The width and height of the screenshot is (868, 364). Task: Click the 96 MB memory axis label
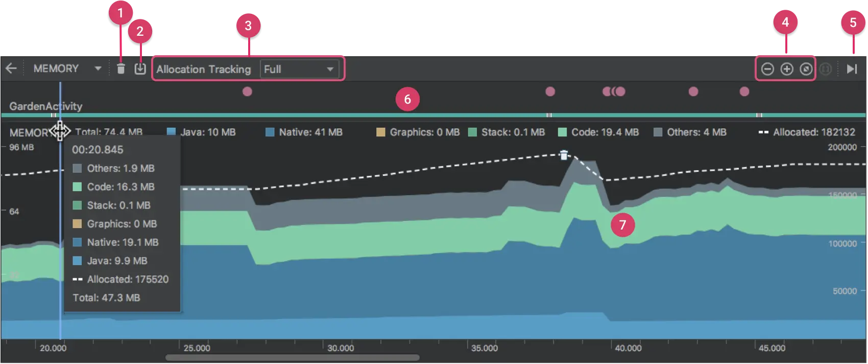click(x=21, y=147)
